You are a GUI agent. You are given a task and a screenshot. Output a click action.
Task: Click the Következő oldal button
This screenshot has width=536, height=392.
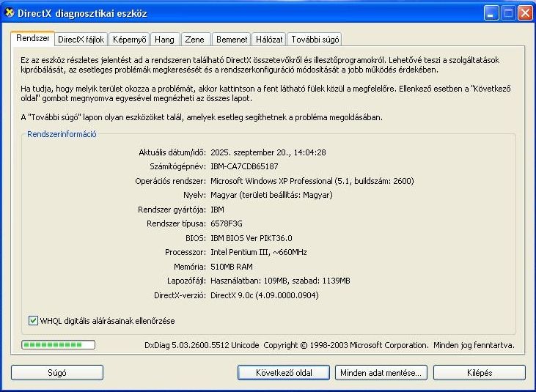pyautogui.click(x=284, y=372)
